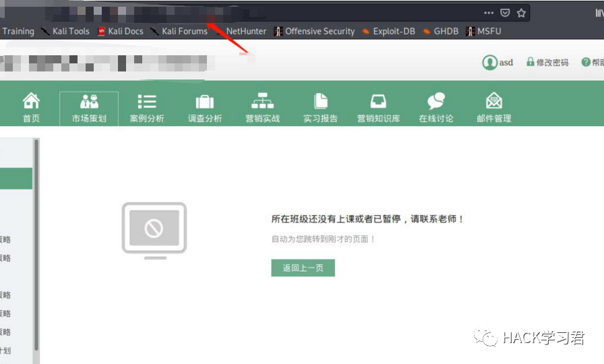Screen dimensions: 604x364
Task: Open the 帮助 help link
Action: [x=593, y=63]
